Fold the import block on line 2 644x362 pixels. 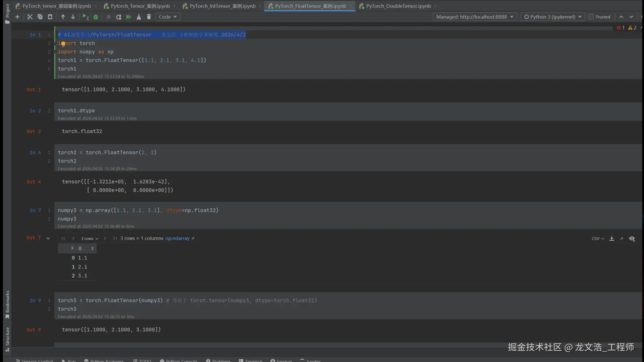click(55, 43)
